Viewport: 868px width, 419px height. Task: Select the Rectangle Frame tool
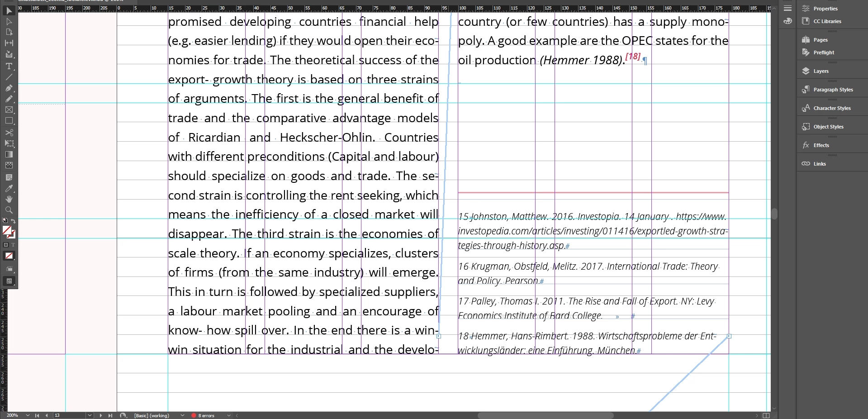click(x=9, y=110)
